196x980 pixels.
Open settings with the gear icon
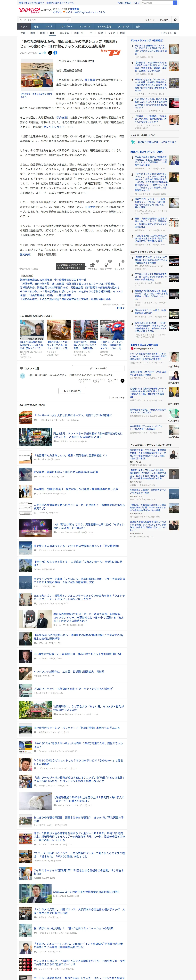[x=175, y=20]
